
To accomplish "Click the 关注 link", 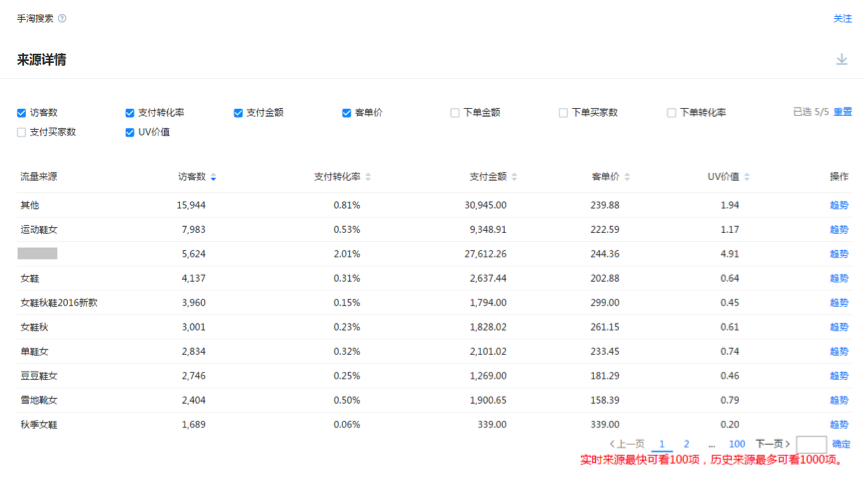I will click(842, 19).
